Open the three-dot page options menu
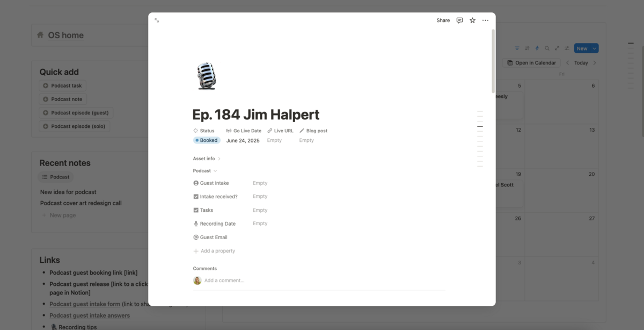 coord(485,20)
